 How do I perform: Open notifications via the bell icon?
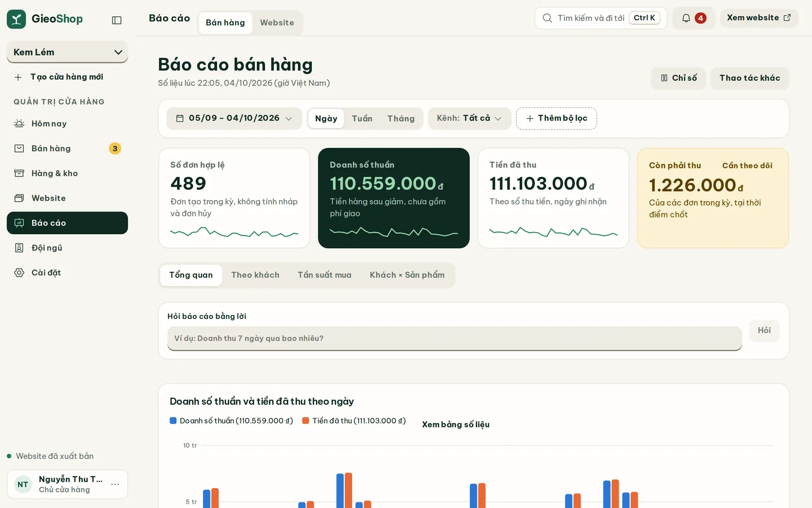[686, 18]
